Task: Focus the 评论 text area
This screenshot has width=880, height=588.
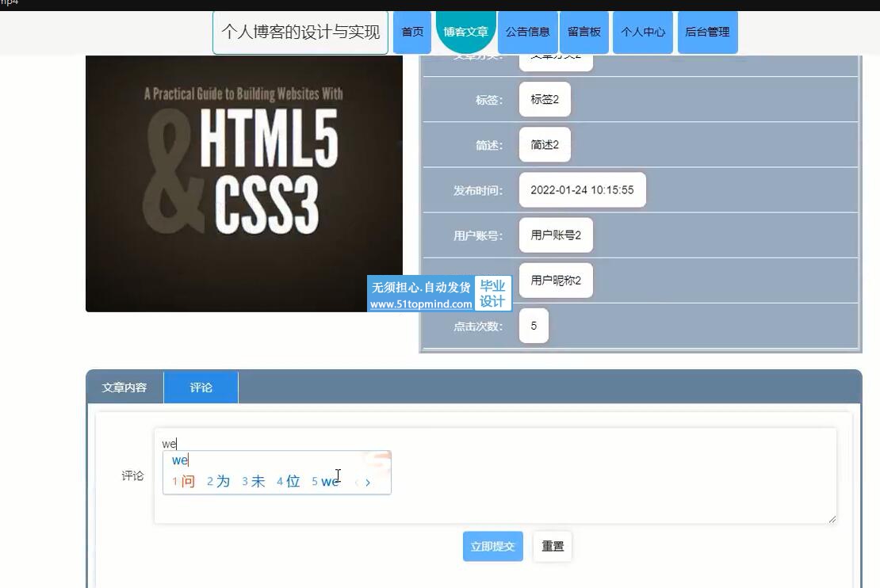Action: (495, 475)
